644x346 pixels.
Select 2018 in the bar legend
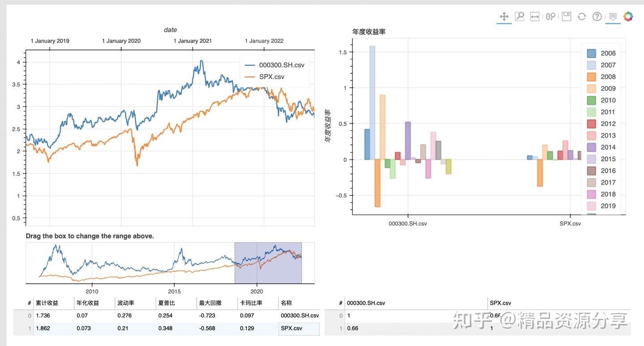pyautogui.click(x=602, y=194)
